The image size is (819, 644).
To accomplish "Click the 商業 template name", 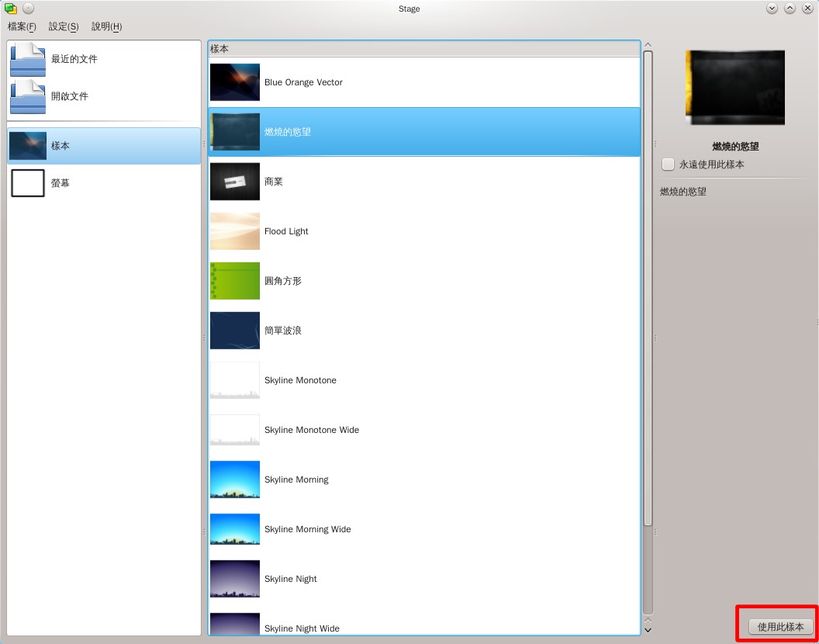I will [274, 182].
